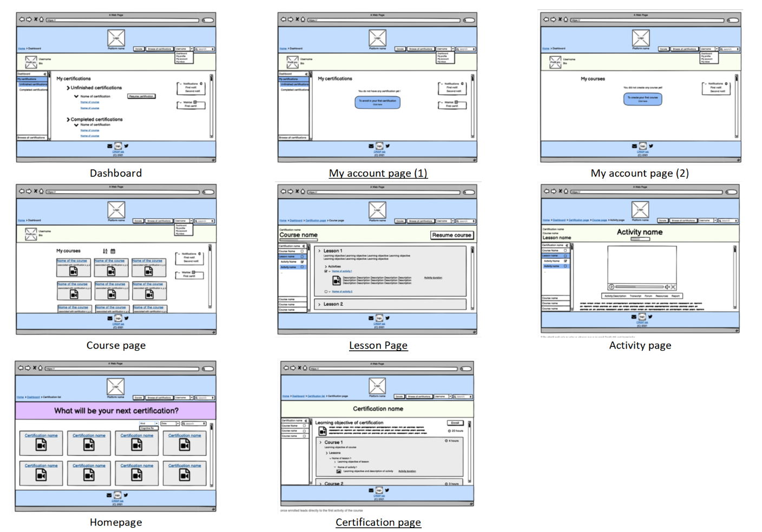The image size is (762, 532).
Task: Select the calendar icon on My courses page
Action: [x=113, y=251]
